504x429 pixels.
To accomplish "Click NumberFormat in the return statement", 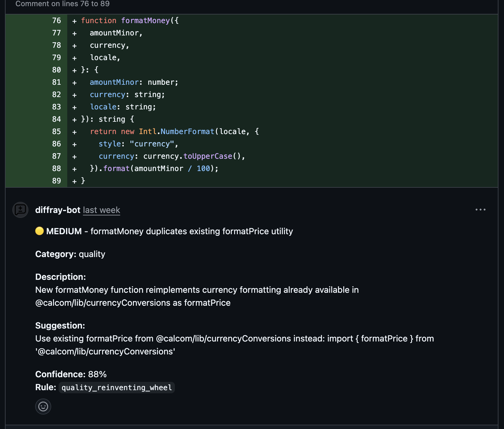I will point(187,132).
